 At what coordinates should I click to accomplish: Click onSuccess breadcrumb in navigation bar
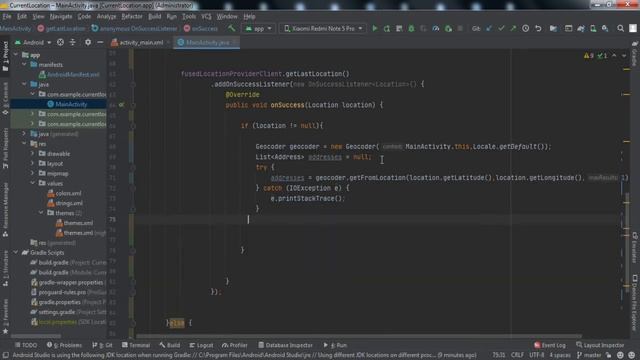click(x=201, y=29)
